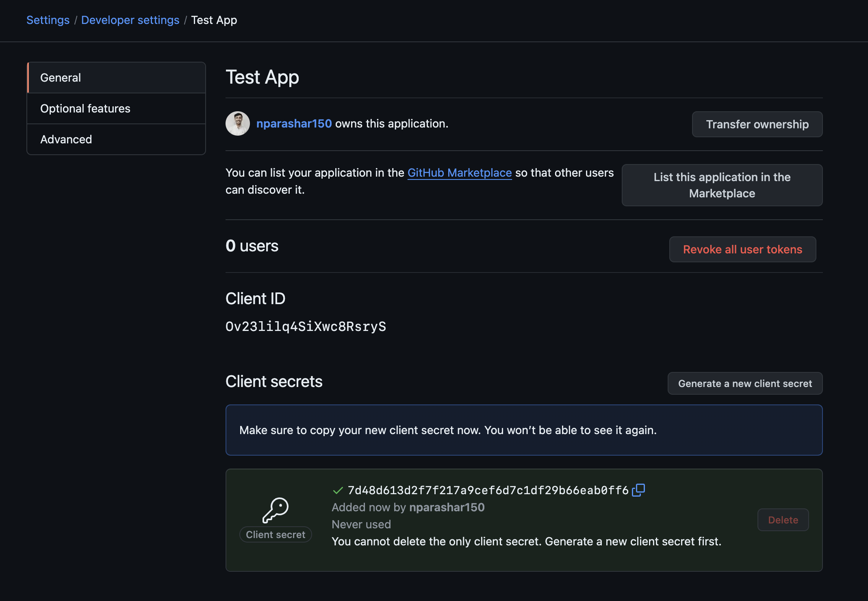Click the Client secret badge label
868x601 pixels.
[276, 534]
